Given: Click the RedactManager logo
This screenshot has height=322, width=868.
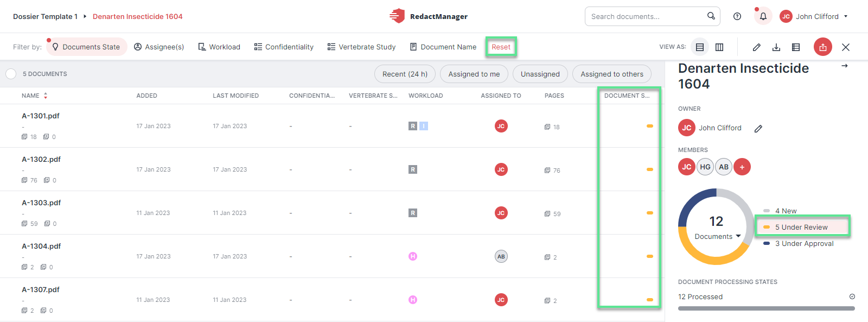Looking at the screenshot, I should (429, 16).
